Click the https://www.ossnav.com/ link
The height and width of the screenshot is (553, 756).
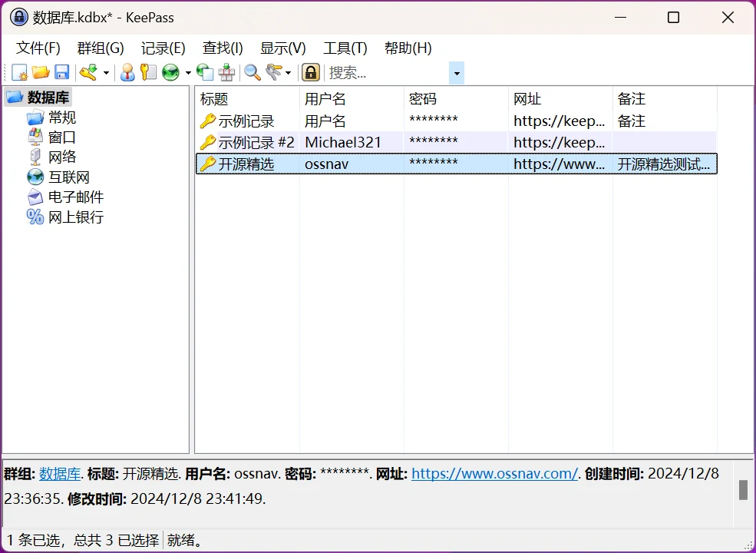(x=494, y=474)
